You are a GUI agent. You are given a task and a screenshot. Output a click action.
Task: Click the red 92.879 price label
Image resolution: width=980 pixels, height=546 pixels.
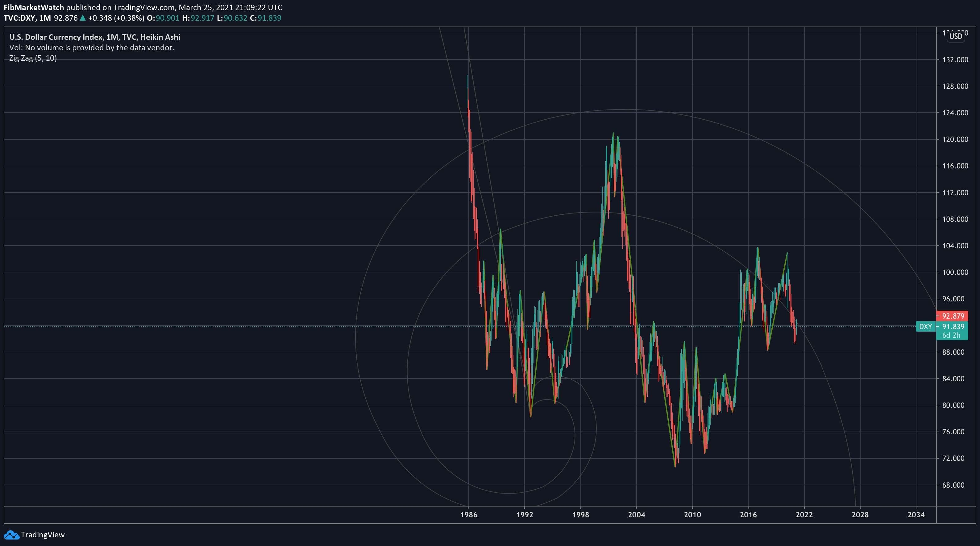coord(953,316)
